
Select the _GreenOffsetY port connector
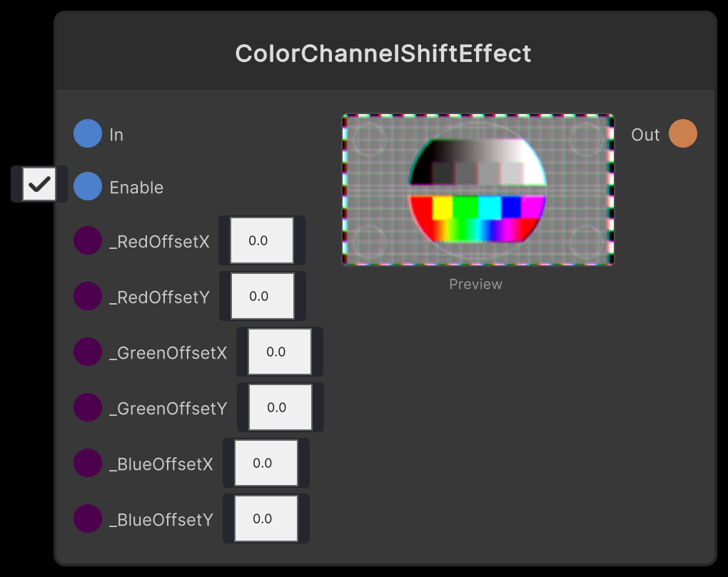87,407
